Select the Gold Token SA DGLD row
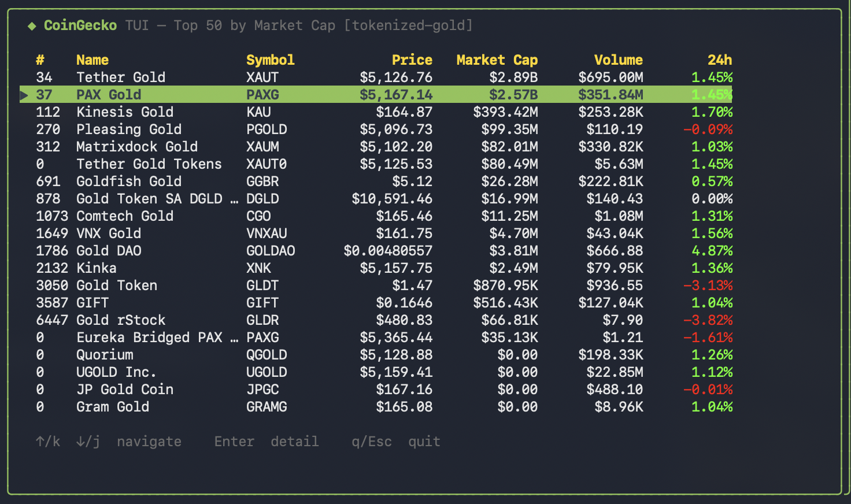Screen dimensions: 851x504 [x=376, y=199]
